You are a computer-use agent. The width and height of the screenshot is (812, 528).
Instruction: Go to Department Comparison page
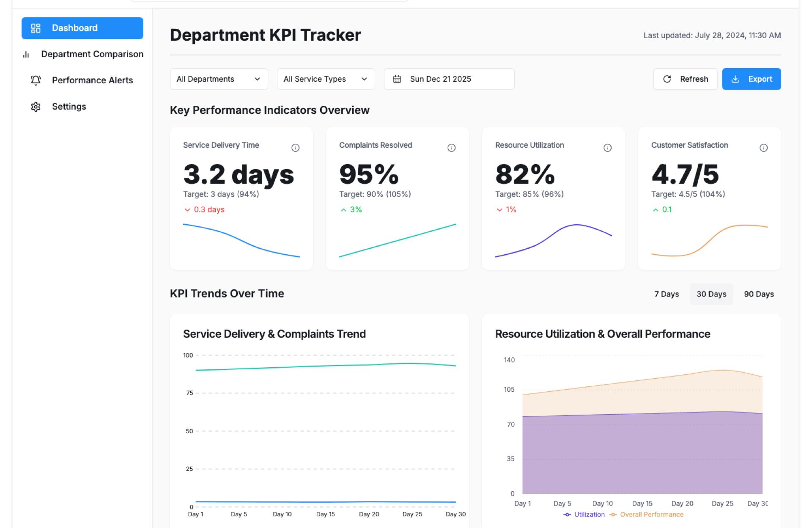[92, 54]
